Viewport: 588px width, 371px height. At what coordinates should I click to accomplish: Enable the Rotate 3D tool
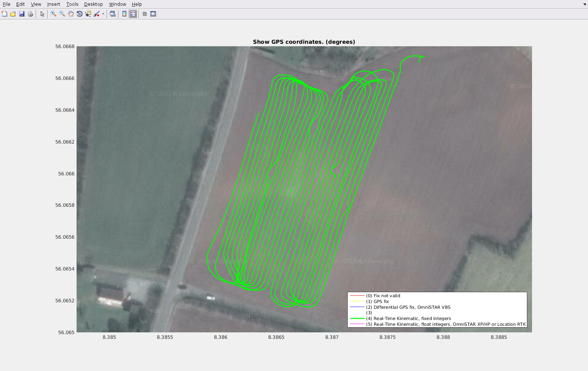coord(80,14)
